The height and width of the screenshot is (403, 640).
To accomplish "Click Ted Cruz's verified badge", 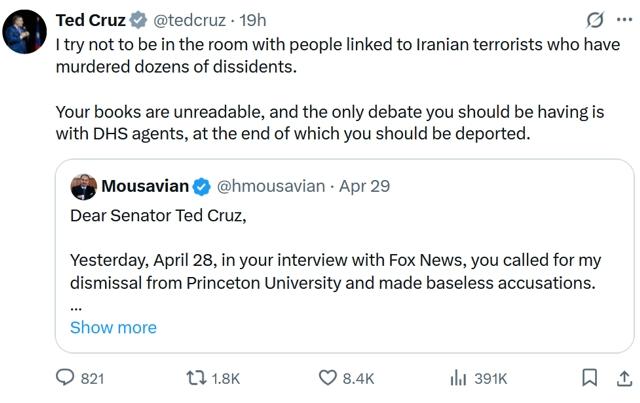I will pyautogui.click(x=138, y=20).
